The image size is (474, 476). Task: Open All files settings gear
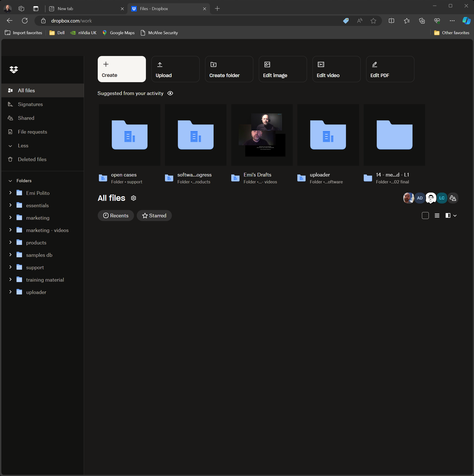tap(134, 198)
